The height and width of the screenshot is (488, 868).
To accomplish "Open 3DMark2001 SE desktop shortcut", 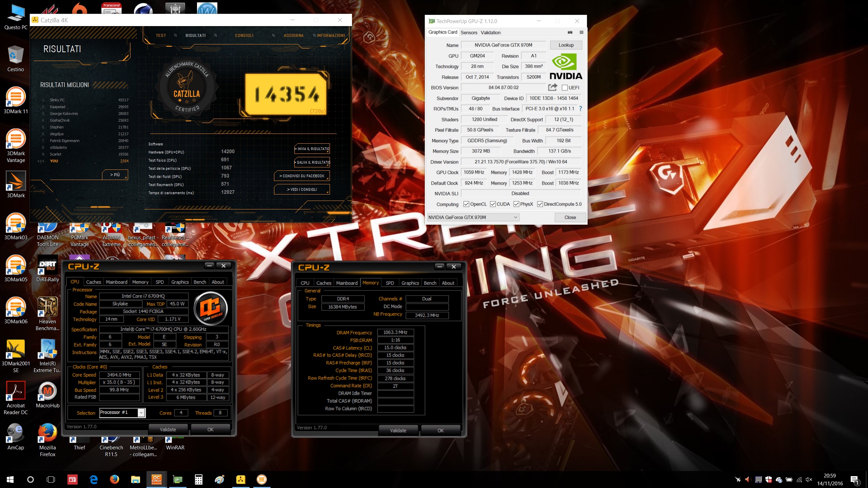I will point(16,356).
